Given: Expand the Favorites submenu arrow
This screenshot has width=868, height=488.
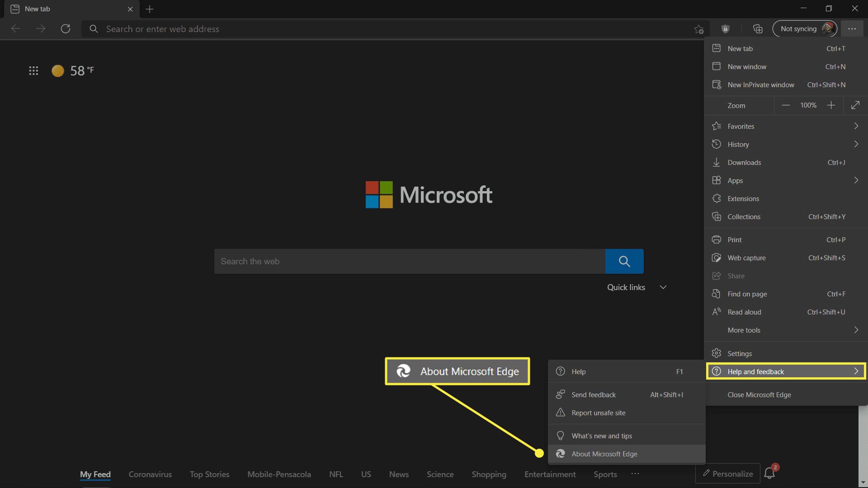Looking at the screenshot, I should [858, 126].
